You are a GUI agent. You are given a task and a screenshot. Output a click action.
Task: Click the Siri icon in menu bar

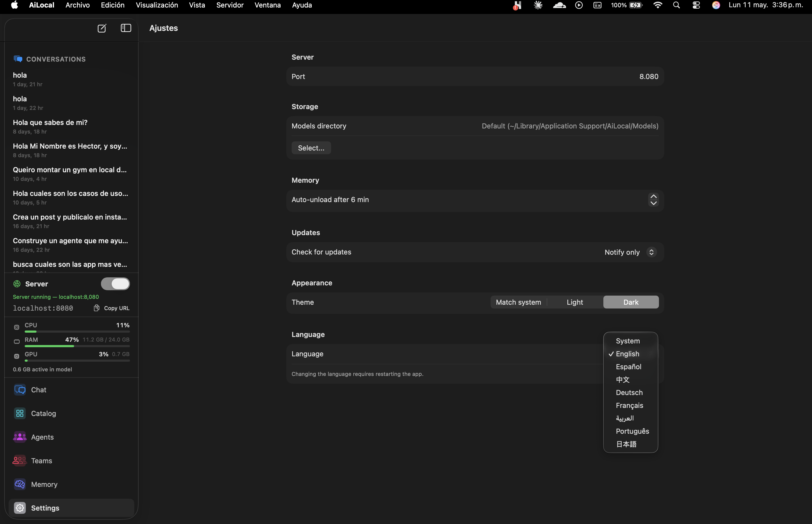[716, 5]
